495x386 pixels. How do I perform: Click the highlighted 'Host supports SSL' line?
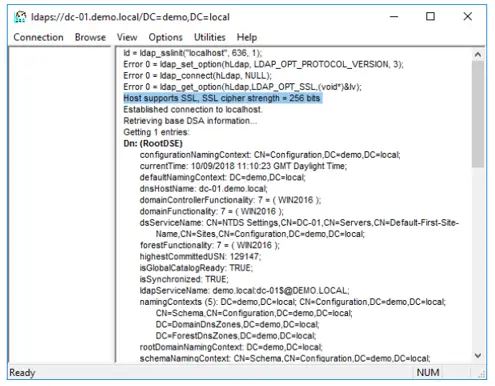coord(222,98)
